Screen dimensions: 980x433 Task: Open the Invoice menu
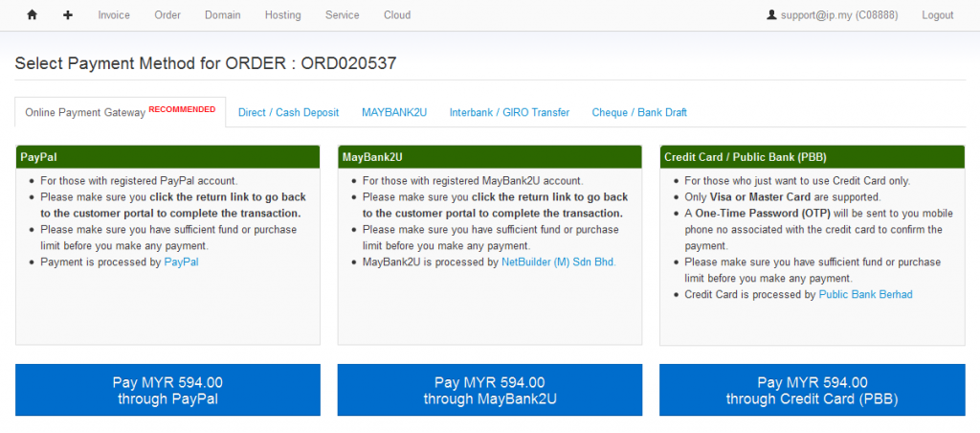(114, 15)
